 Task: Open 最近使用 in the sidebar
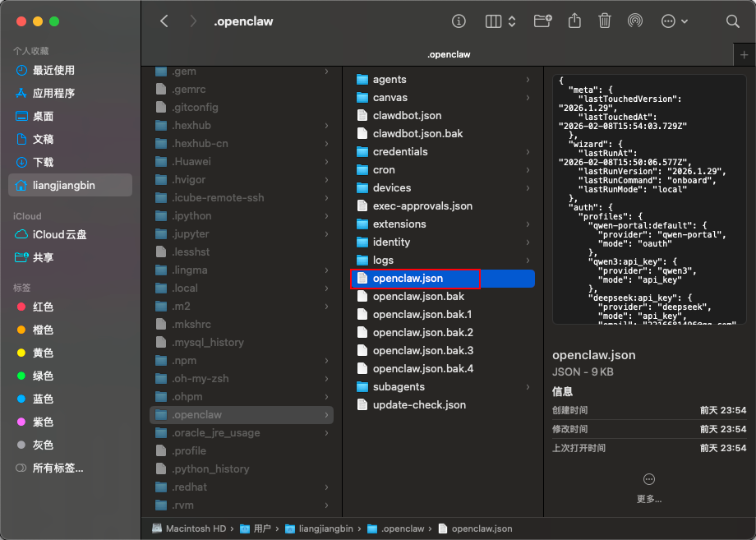point(71,71)
